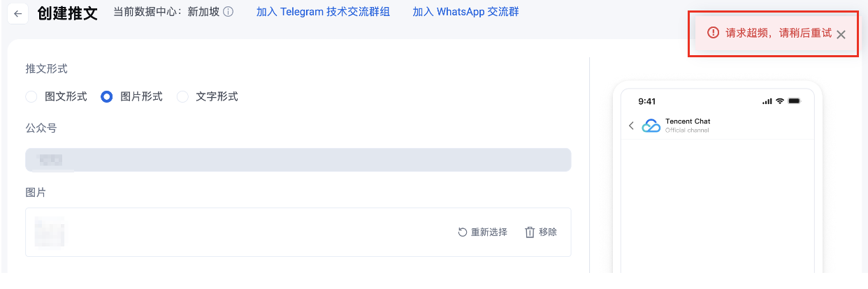Select the 文字形式 radio option
The image size is (868, 289).
click(x=182, y=97)
